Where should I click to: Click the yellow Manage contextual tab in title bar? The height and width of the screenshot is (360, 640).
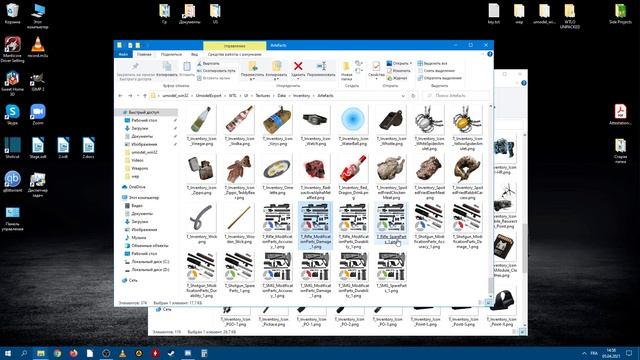[234, 45]
